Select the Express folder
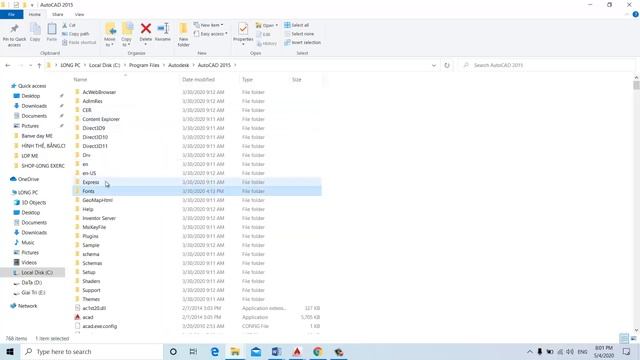Viewport: 640px width, 360px height. pos(91,182)
